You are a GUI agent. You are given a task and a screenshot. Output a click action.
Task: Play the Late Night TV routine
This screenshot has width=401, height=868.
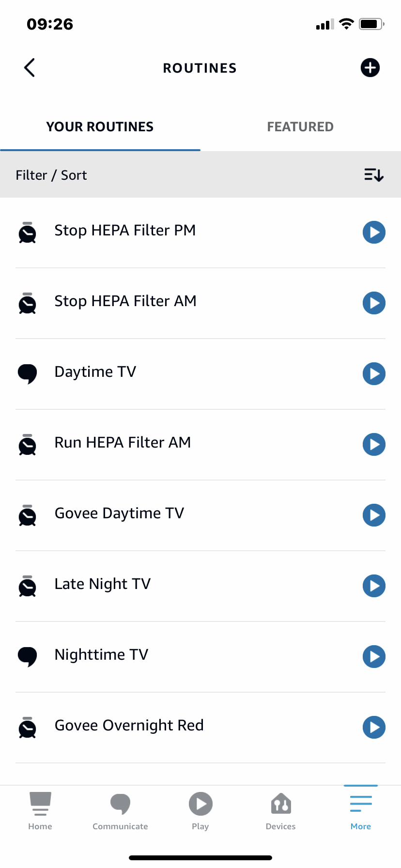click(374, 586)
